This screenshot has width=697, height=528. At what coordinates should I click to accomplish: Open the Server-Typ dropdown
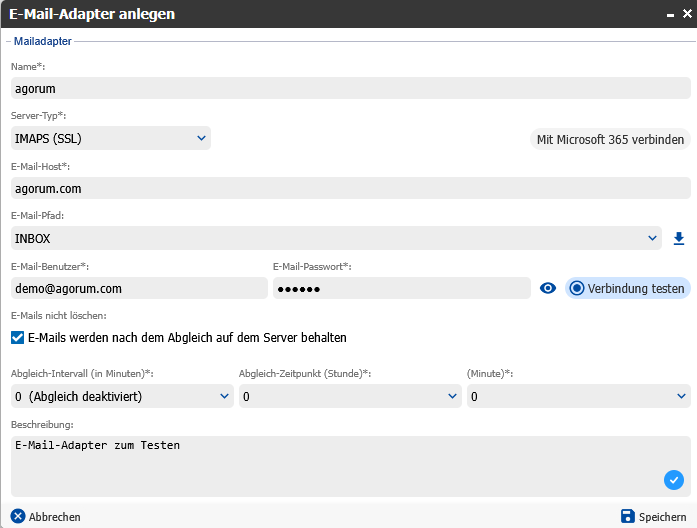click(111, 138)
